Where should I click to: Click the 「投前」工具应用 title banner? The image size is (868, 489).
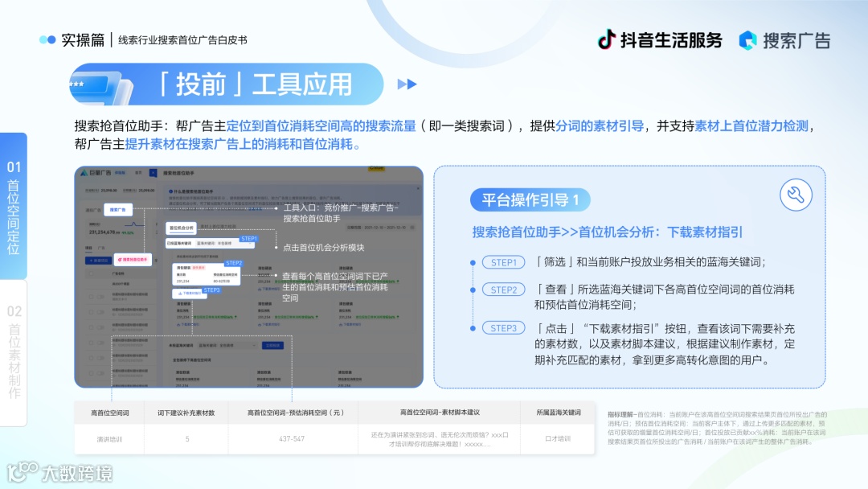[x=227, y=84]
